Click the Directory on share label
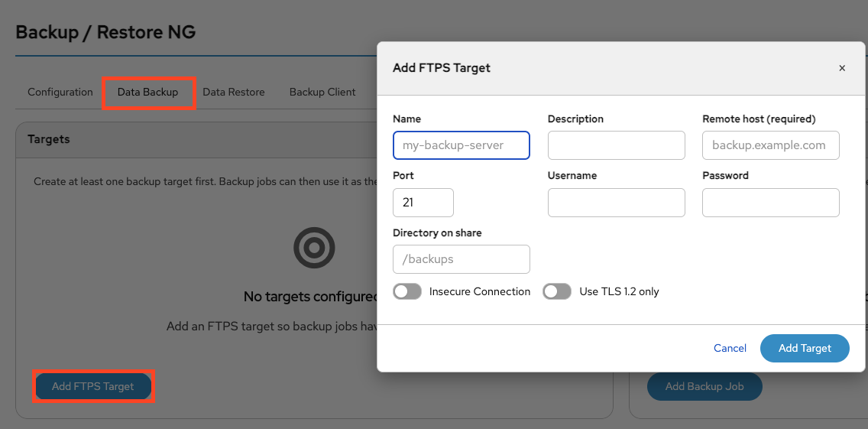The height and width of the screenshot is (429, 868). 437,232
